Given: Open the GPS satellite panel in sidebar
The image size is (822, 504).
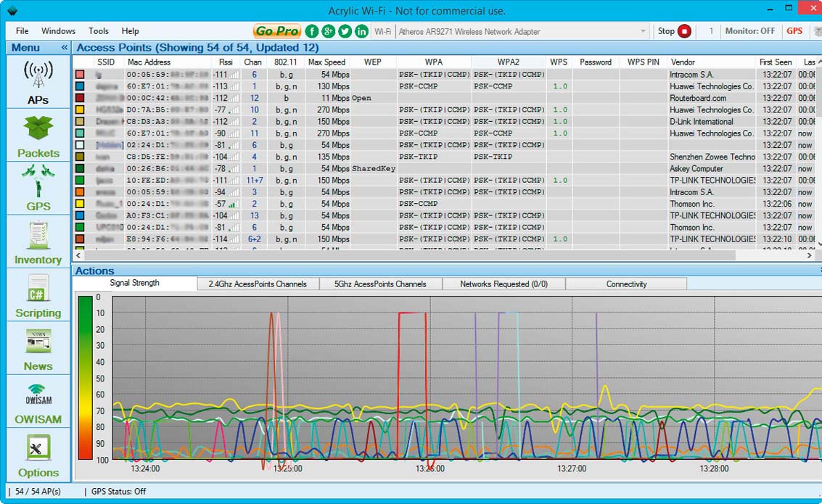Looking at the screenshot, I should (38, 189).
